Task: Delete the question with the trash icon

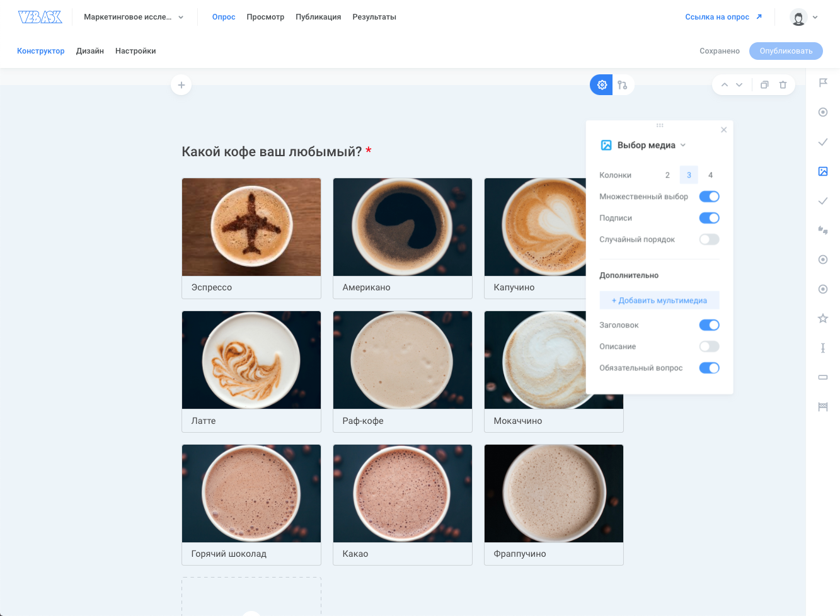Action: tap(783, 85)
